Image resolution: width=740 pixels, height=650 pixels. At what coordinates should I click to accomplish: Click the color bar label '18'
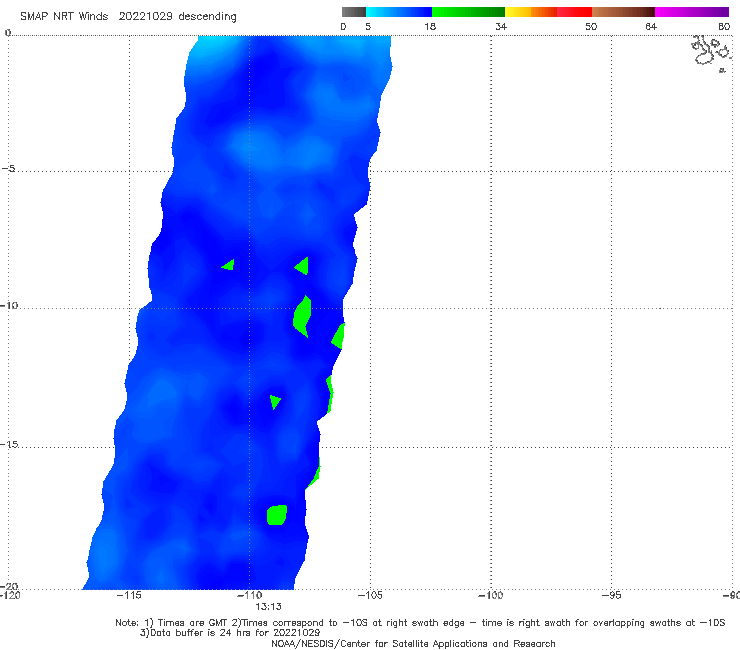point(430,26)
